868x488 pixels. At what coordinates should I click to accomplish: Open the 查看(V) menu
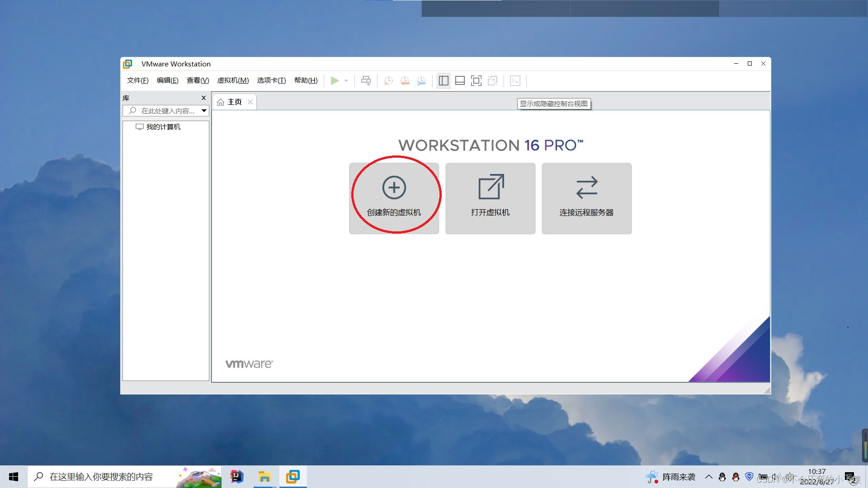tap(198, 80)
